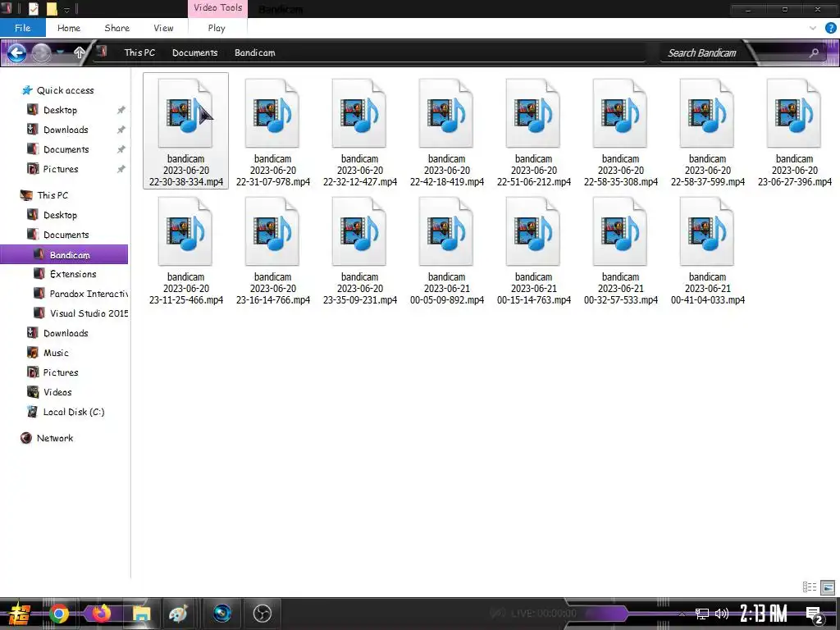Viewport: 840px width, 630px height.
Task: Open the Paradox Interactive folder in tree
Action: [89, 294]
